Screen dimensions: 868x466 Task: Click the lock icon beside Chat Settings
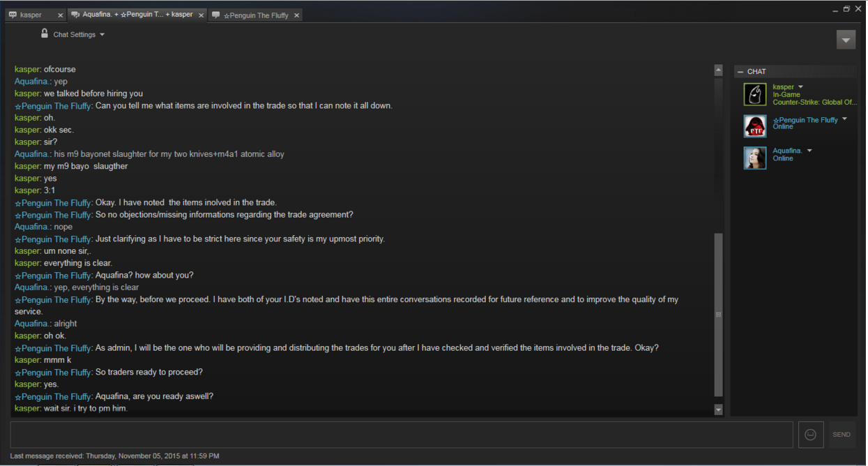pyautogui.click(x=45, y=33)
